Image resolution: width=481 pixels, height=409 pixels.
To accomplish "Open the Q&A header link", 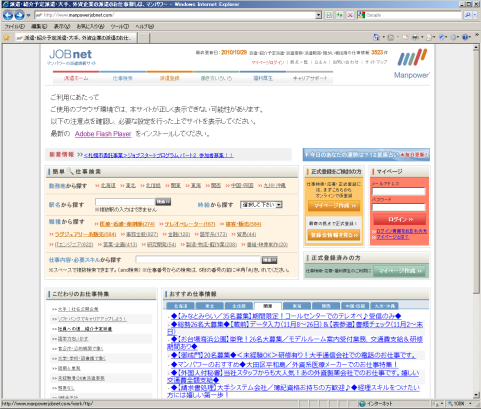I will [x=321, y=62].
